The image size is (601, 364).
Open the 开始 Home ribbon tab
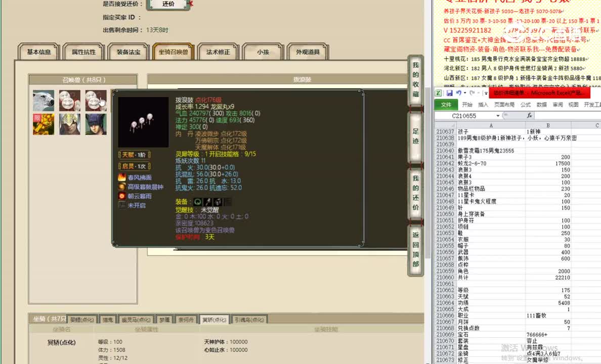point(467,105)
